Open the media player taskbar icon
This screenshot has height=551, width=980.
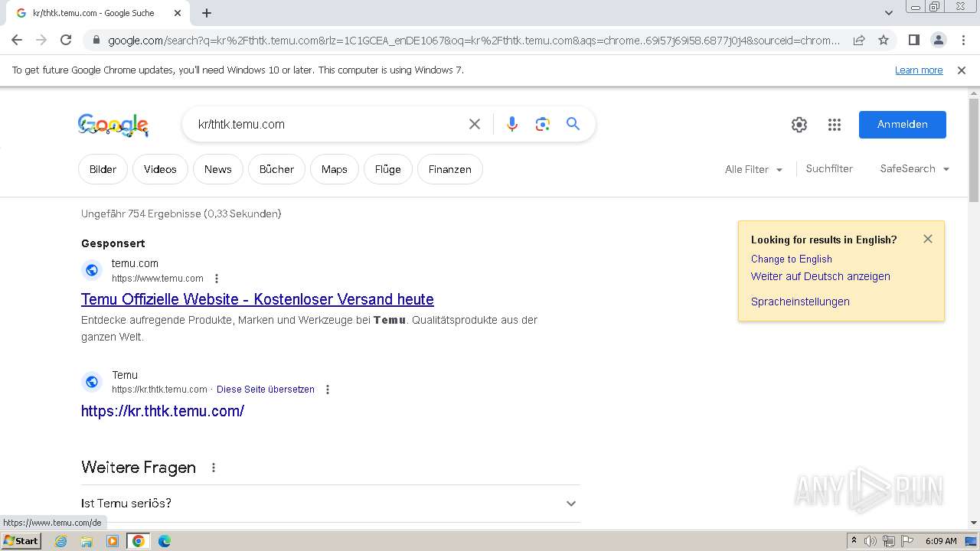point(113,541)
